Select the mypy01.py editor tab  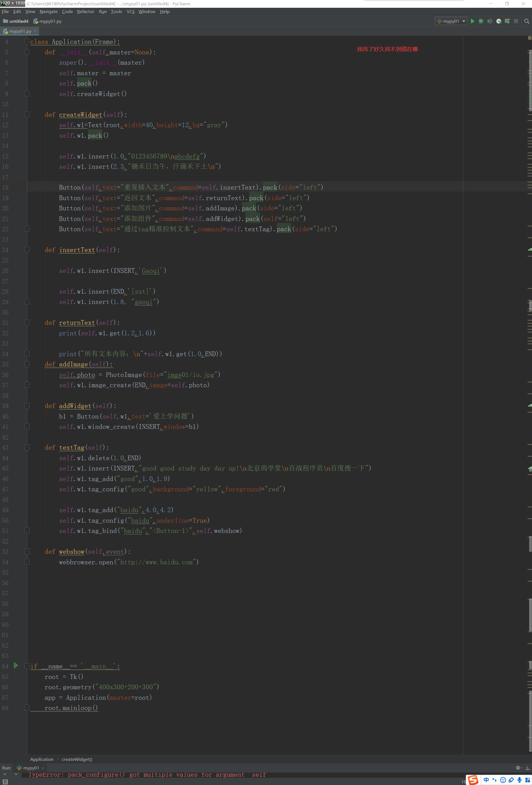20,31
